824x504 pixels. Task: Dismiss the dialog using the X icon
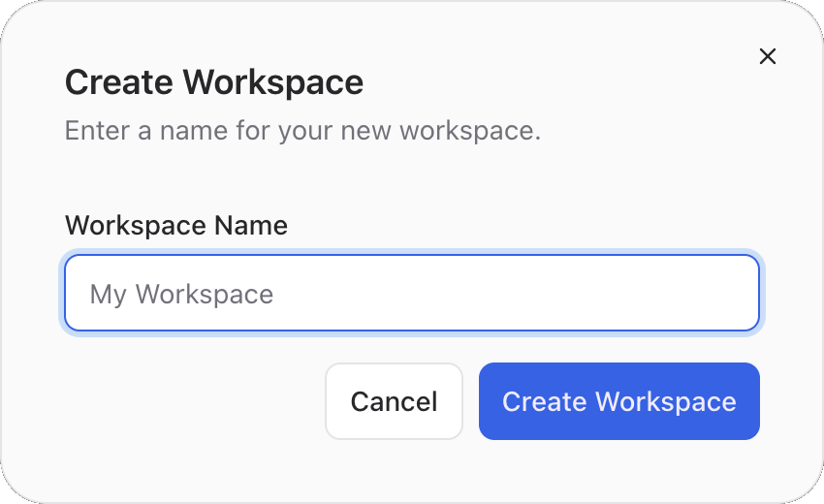tap(767, 56)
